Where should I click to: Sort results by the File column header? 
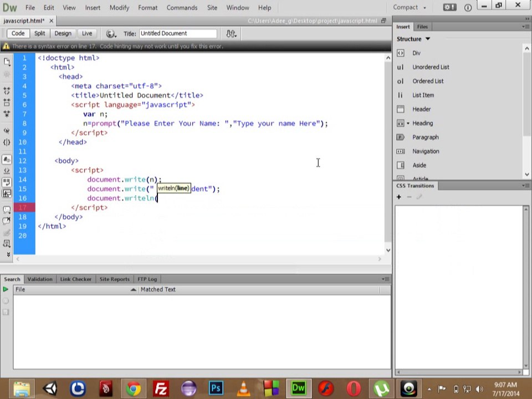pos(75,289)
